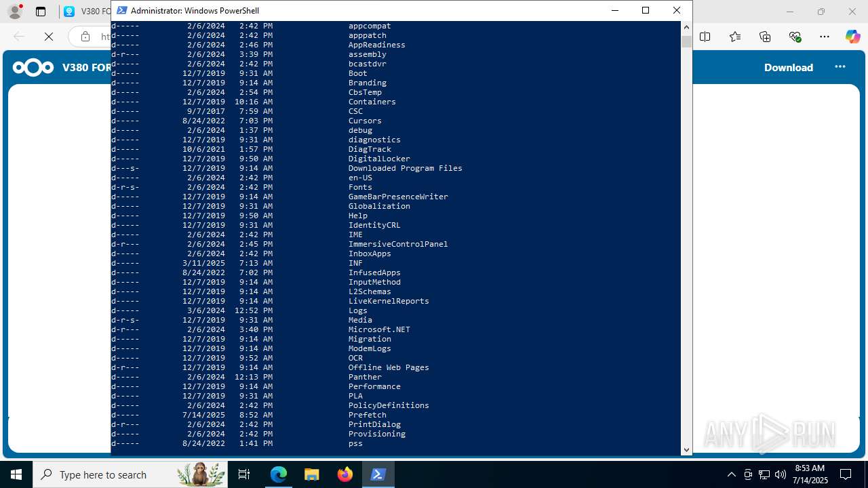Click the volume speaker tray icon

pos(780,474)
